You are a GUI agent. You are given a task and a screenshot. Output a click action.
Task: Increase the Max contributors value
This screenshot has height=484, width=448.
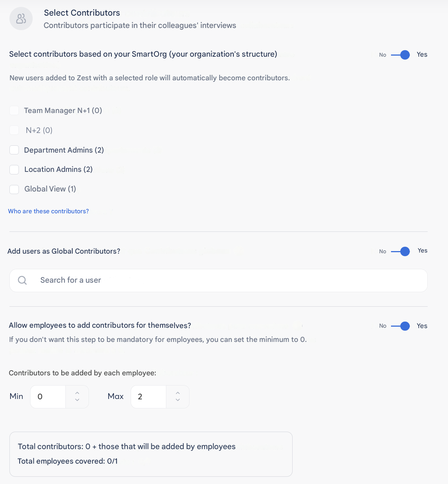point(178,393)
